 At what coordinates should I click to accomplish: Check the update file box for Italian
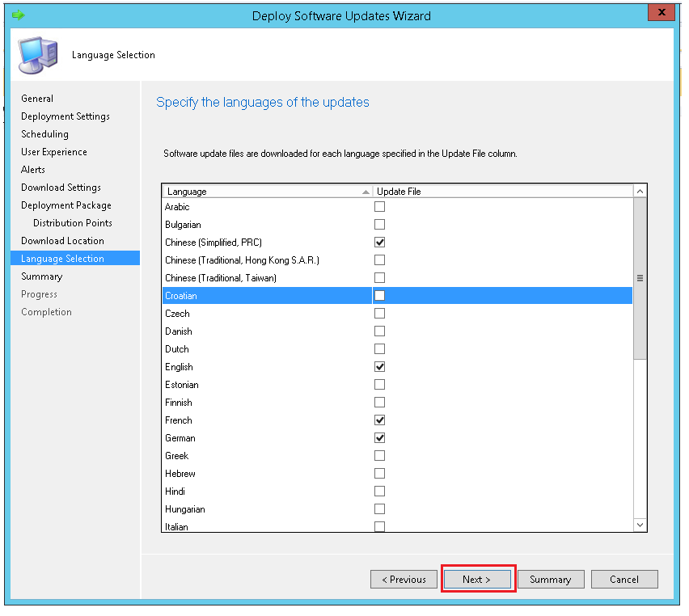(x=379, y=526)
